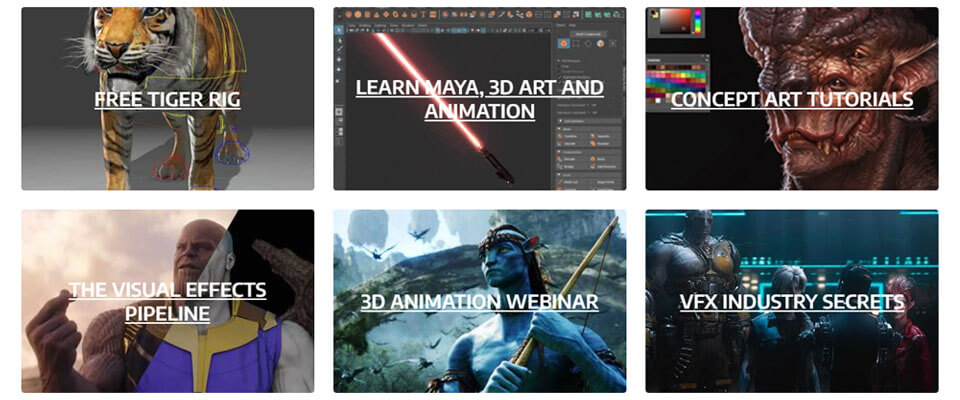Open the Concept Art Tutorials link
Viewport: 960px width, 400px height.
tap(792, 99)
